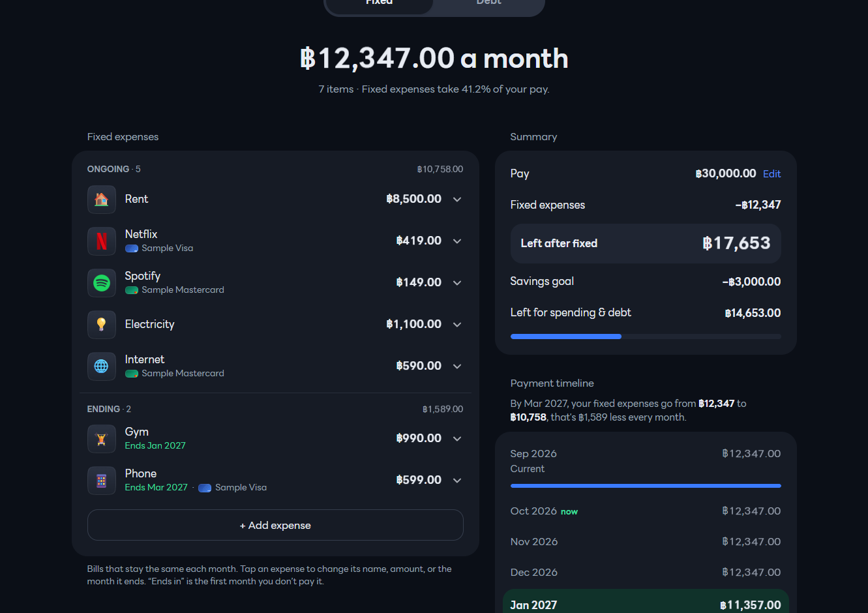
Task: Click the ENDING total ฿1,589.00
Action: point(443,410)
